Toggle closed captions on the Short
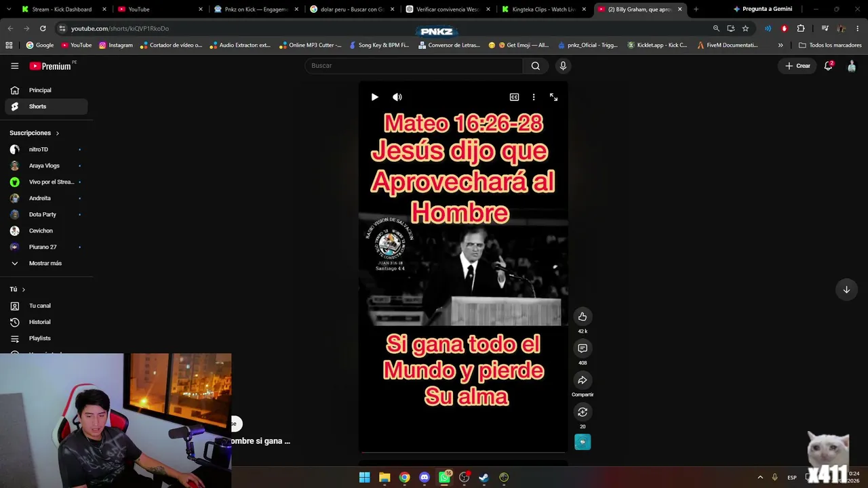This screenshot has height=488, width=868. [x=514, y=97]
